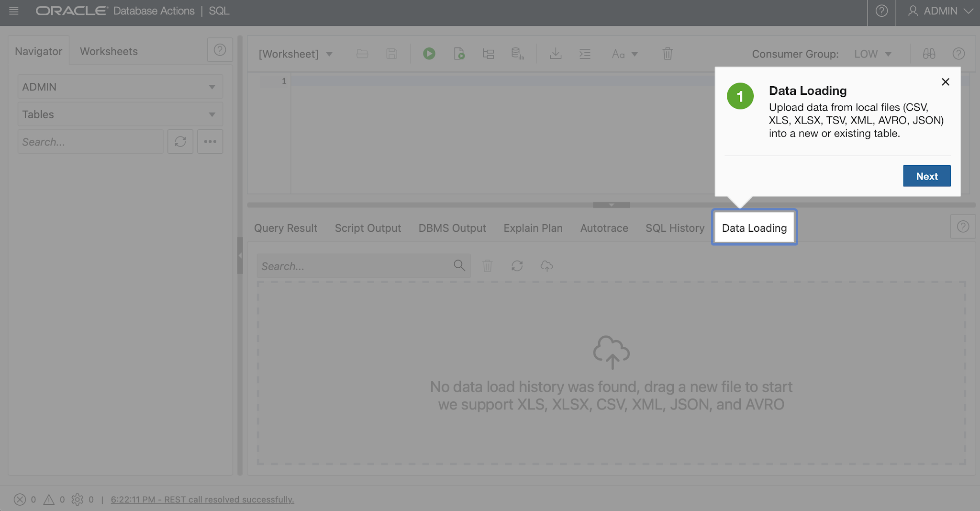The width and height of the screenshot is (980, 511).
Task: Enable Autotrace from the toolbar
Action: tap(518, 54)
